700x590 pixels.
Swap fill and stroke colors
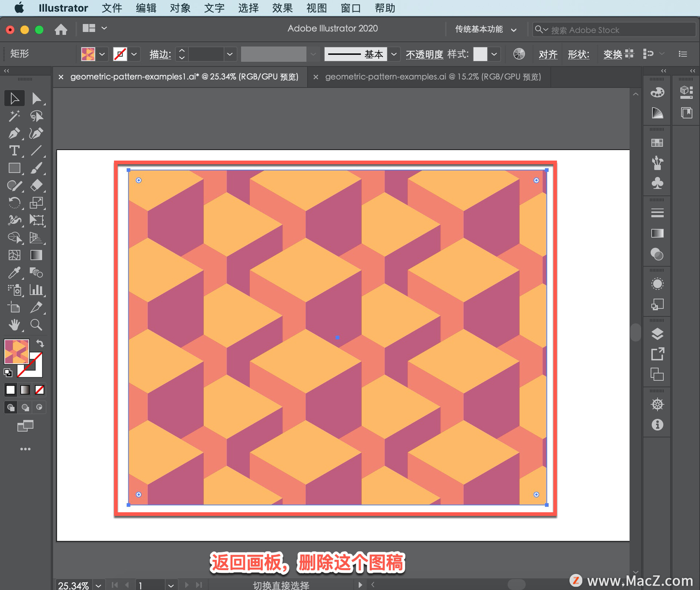[40, 344]
